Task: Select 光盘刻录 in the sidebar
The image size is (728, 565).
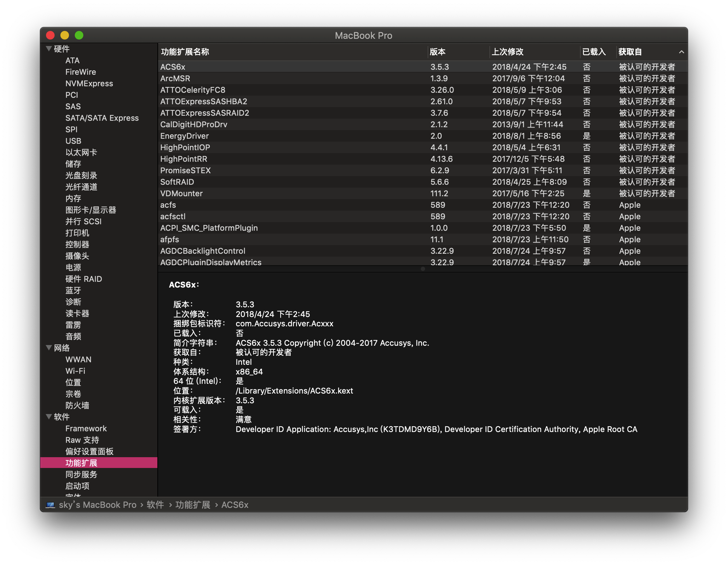Action: pos(81,175)
